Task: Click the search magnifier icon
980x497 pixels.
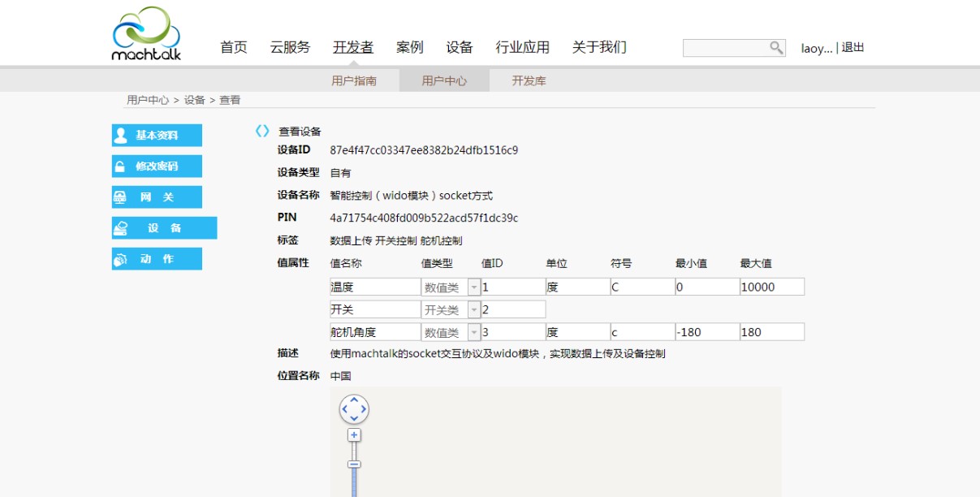Action: [x=776, y=48]
